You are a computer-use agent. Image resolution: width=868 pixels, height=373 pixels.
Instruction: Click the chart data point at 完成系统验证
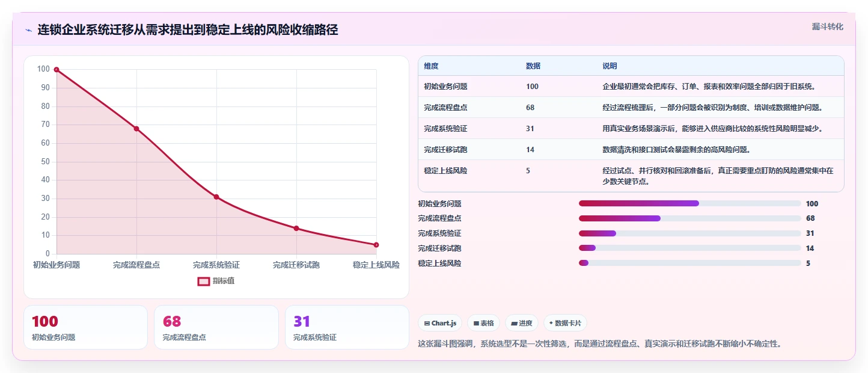[x=216, y=197]
